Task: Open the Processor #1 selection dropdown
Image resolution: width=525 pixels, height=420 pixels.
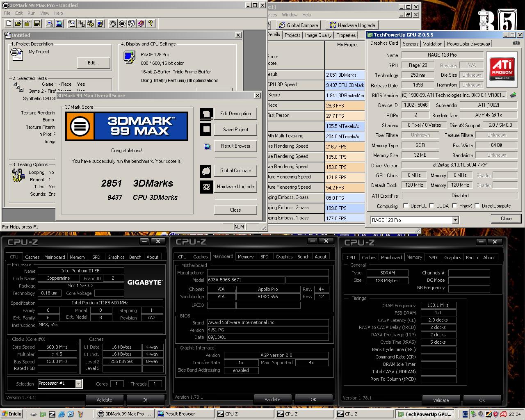Action: (x=78, y=383)
